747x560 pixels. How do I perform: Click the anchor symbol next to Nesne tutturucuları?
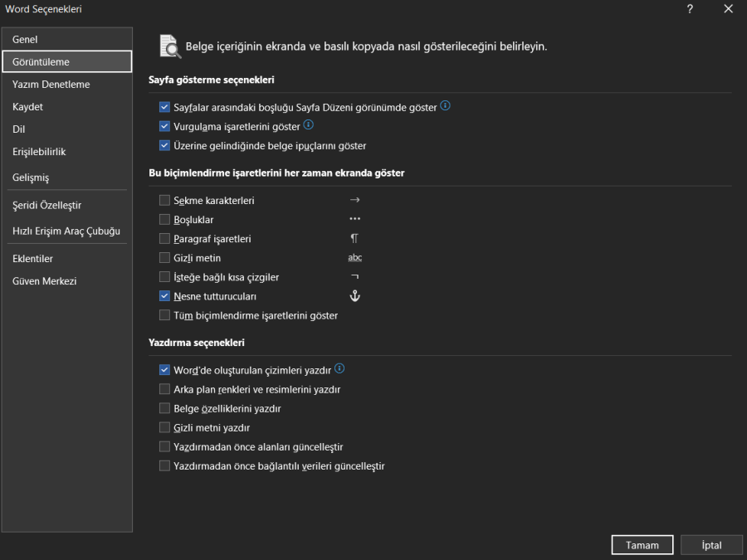click(x=354, y=295)
